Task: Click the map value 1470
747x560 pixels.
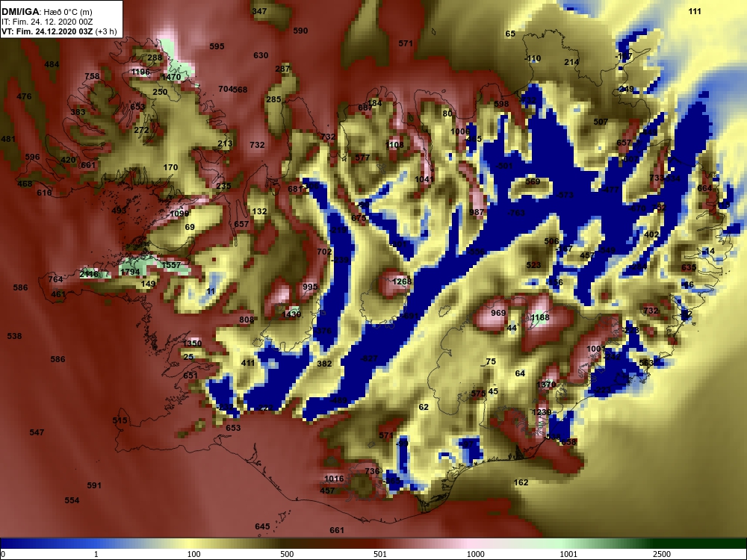Action: point(172,77)
